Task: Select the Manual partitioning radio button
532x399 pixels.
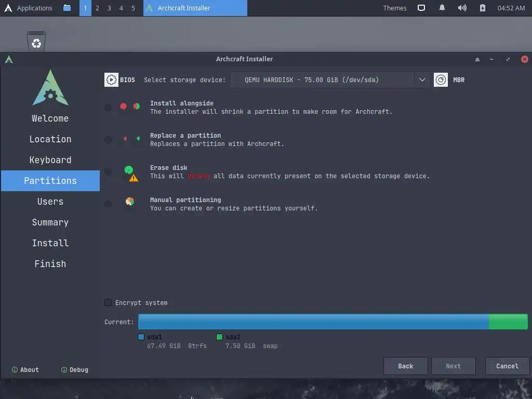Action: [x=108, y=204]
